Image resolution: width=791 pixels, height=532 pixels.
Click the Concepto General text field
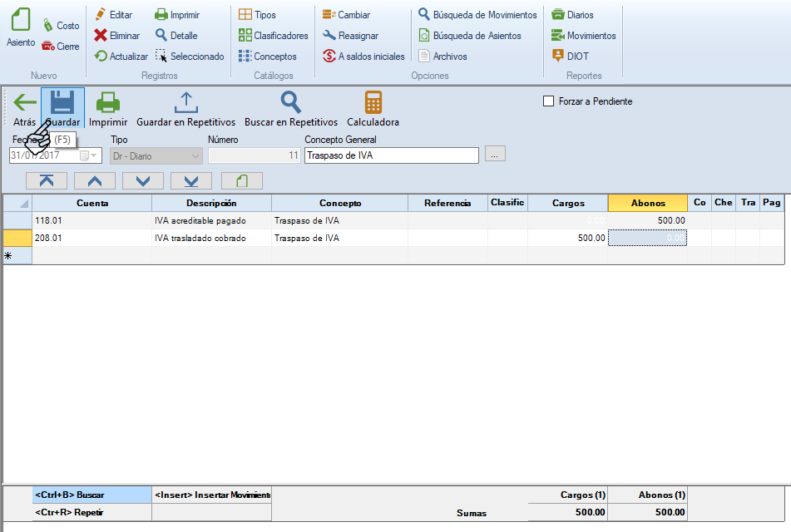(x=391, y=155)
